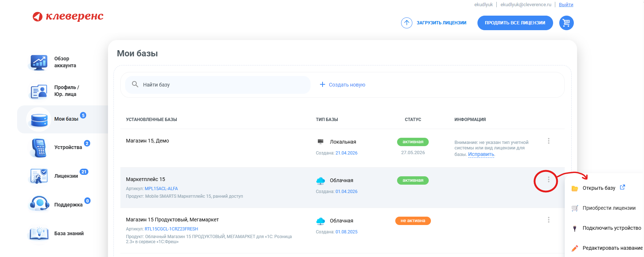The width and height of the screenshot is (644, 257).
Task: Click the magnifier icon in the search field
Action: point(135,84)
